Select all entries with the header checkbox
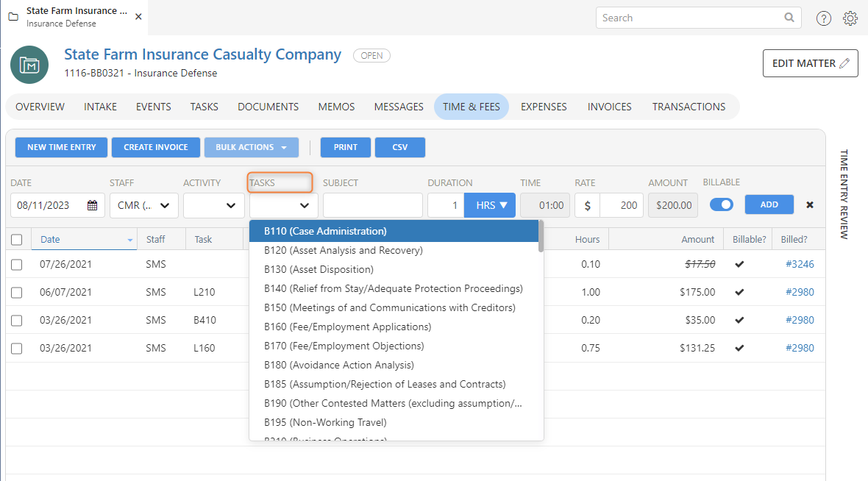Viewport: 868px width, 481px height. coord(17,238)
